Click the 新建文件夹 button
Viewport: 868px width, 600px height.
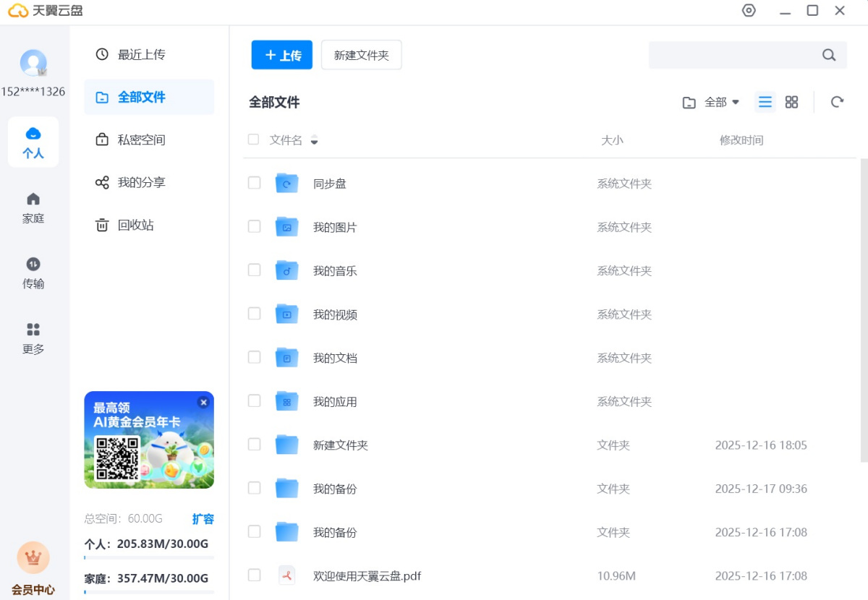click(361, 55)
